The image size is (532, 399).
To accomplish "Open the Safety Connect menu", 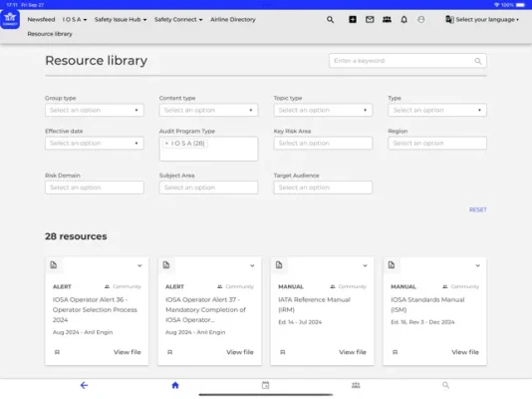I will [x=178, y=19].
